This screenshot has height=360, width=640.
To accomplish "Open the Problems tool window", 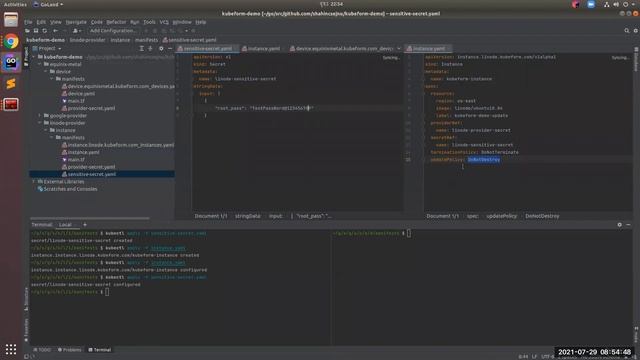I will (69, 350).
